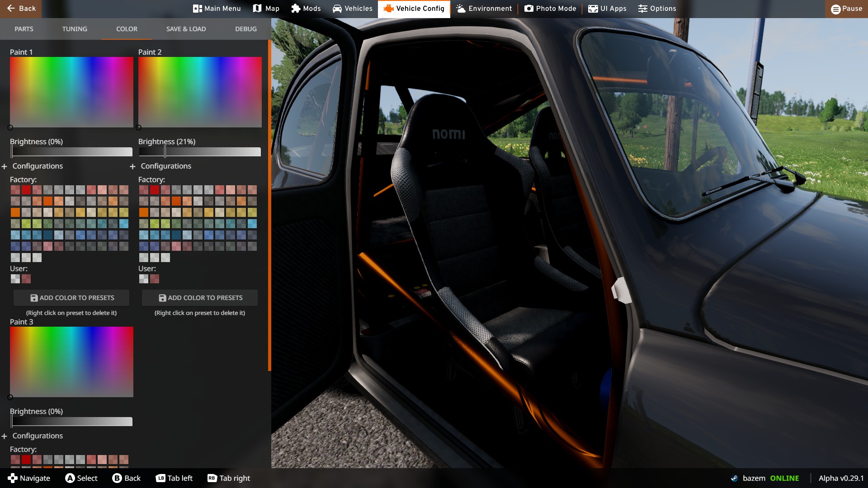Open the Map view

[x=266, y=9]
